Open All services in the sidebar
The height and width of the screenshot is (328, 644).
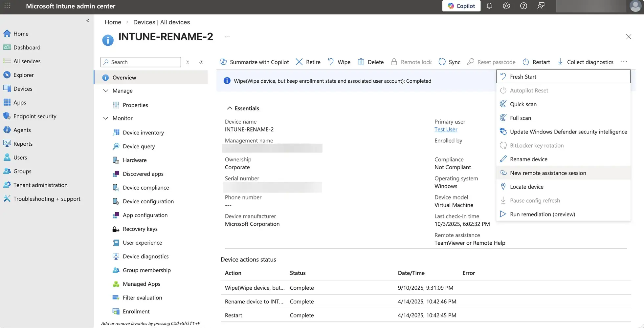click(x=27, y=61)
